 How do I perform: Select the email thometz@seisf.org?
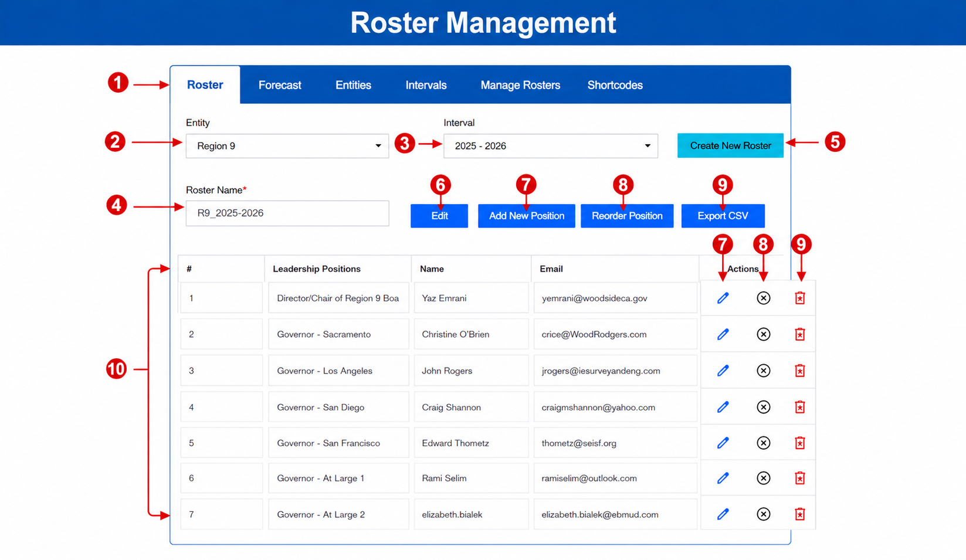click(x=579, y=443)
